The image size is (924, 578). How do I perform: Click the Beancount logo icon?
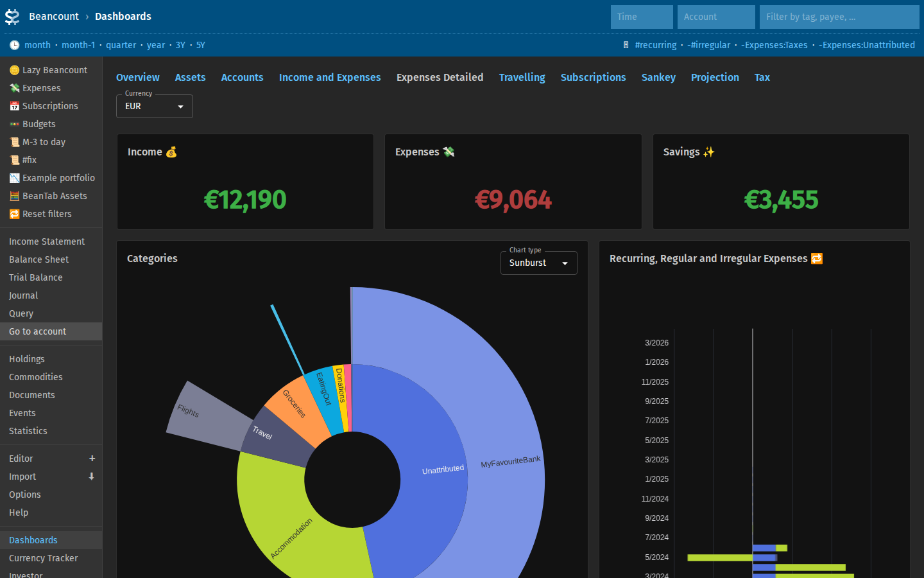tap(12, 17)
